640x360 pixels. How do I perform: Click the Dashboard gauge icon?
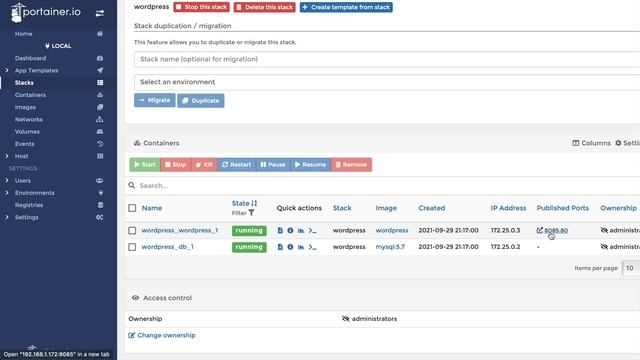point(100,58)
